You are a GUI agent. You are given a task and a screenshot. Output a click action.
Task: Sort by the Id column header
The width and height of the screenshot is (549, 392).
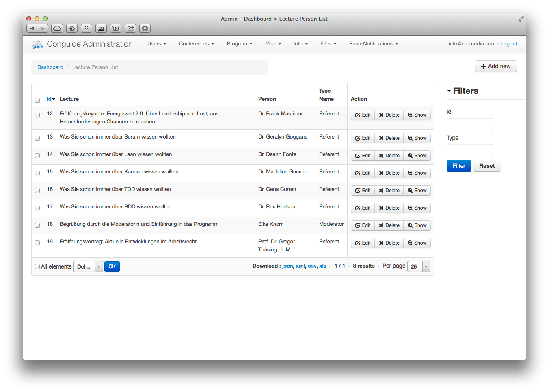tap(50, 99)
